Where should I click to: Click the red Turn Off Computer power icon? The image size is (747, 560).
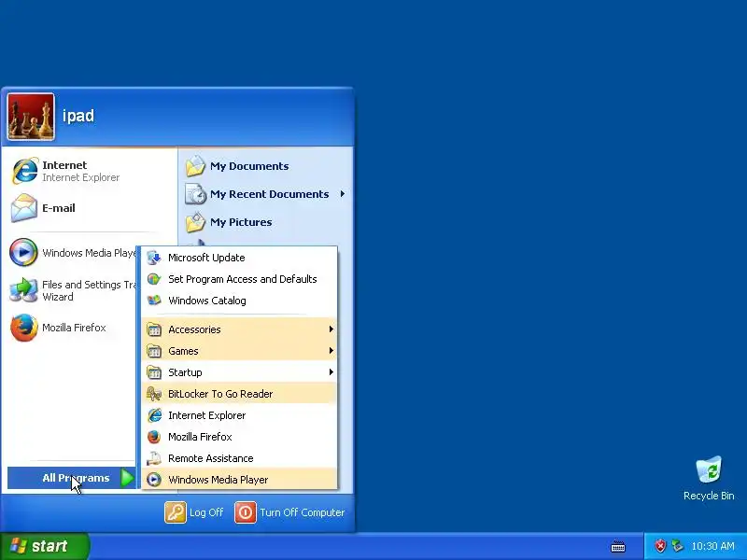(x=246, y=512)
